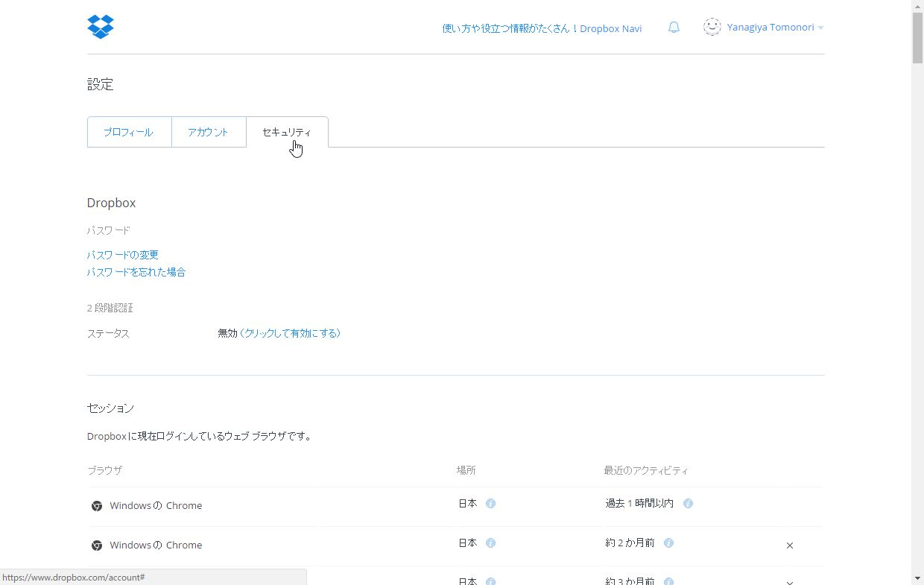The width and height of the screenshot is (924, 585).
Task: Click the Dropbox logo icon
Action: (x=101, y=27)
